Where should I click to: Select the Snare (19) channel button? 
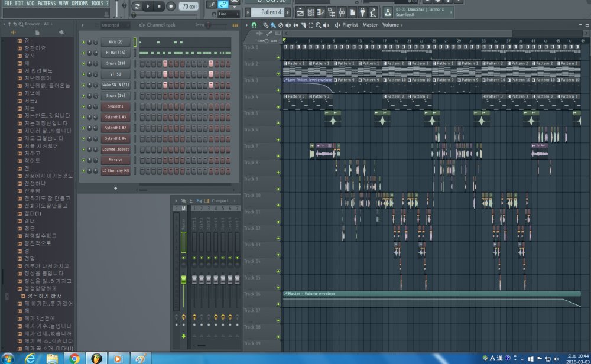pos(115,64)
